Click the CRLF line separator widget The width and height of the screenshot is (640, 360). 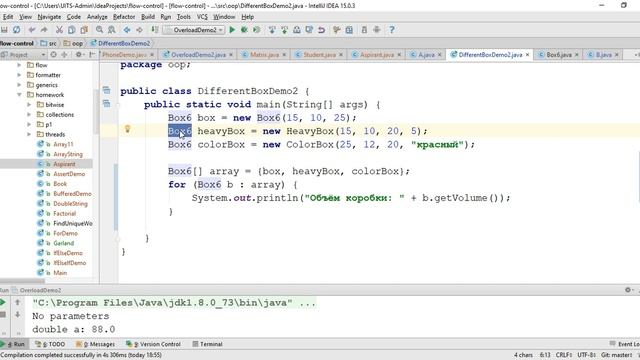(x=564, y=355)
